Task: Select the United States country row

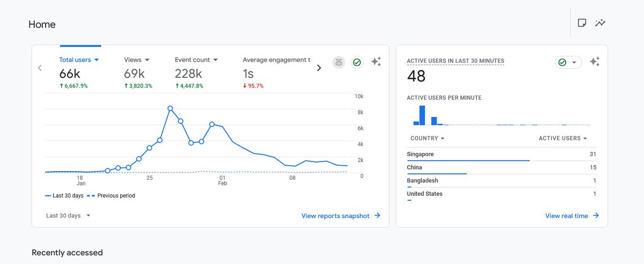Action: (x=501, y=194)
